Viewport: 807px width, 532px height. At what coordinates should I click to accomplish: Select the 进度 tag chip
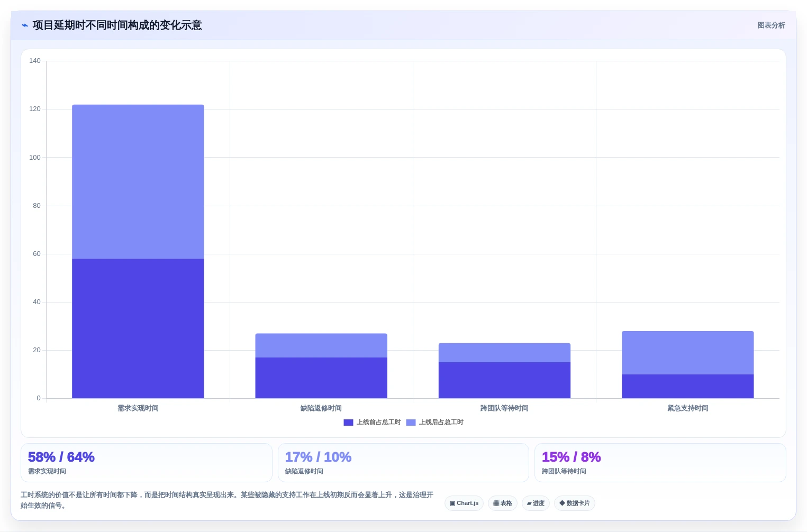click(536, 503)
